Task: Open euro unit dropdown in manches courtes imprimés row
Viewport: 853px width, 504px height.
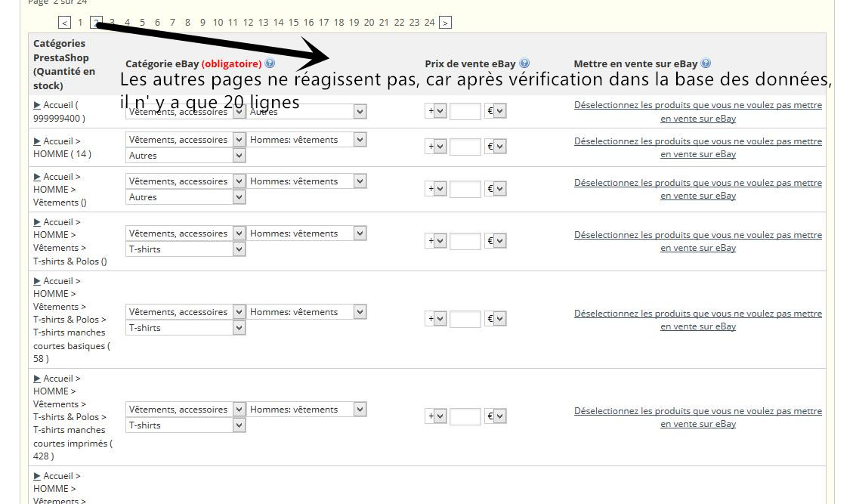Action: (496, 416)
